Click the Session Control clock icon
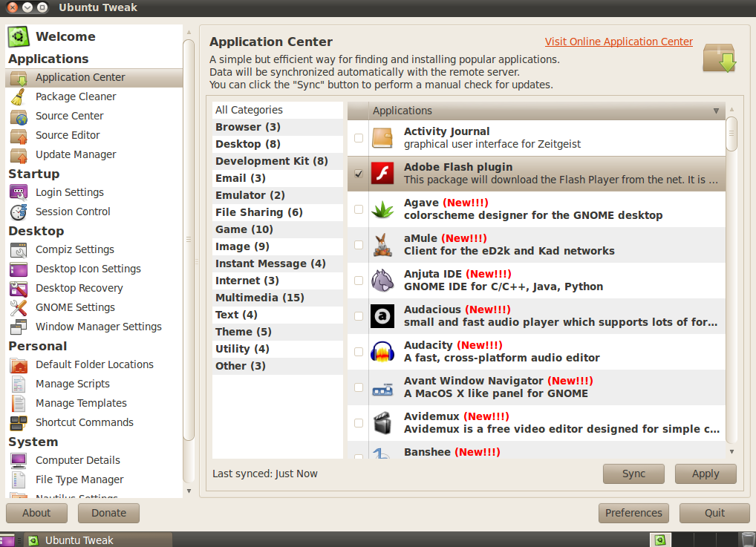This screenshot has width=756, height=547. coord(19,212)
